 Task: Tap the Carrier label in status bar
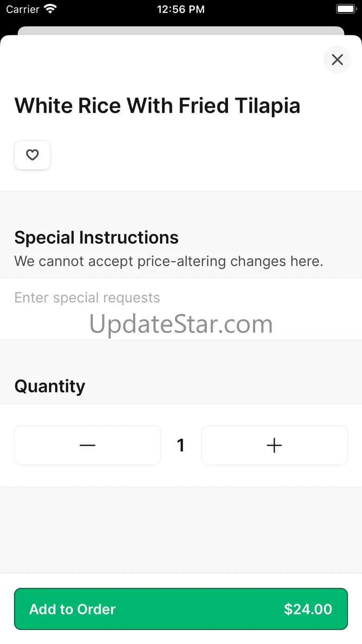tap(22, 9)
